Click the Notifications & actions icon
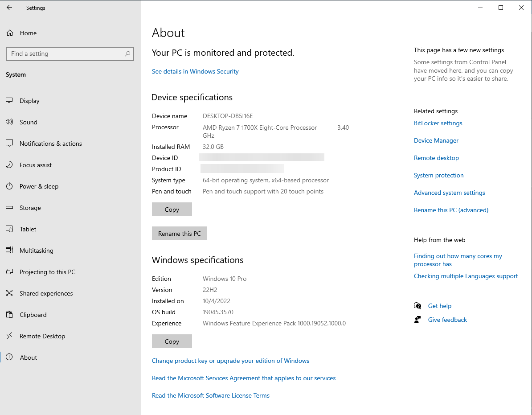 click(9, 143)
